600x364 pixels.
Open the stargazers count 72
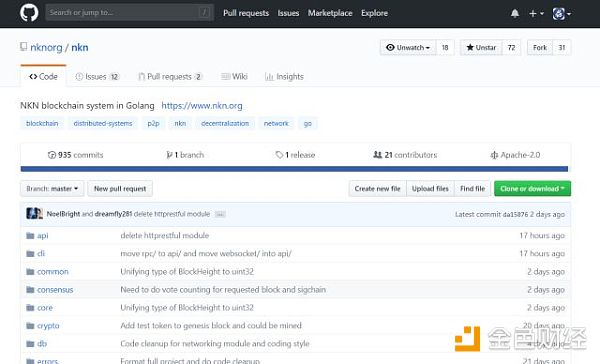coord(511,47)
